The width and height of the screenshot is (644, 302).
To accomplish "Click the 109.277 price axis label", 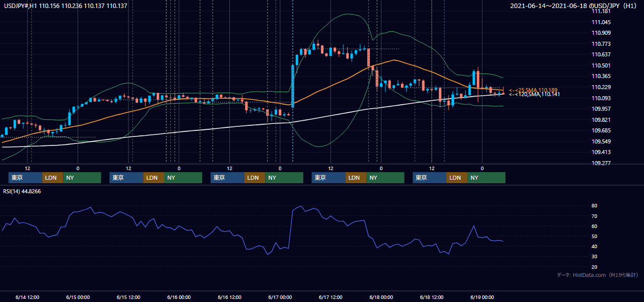I will [x=602, y=164].
